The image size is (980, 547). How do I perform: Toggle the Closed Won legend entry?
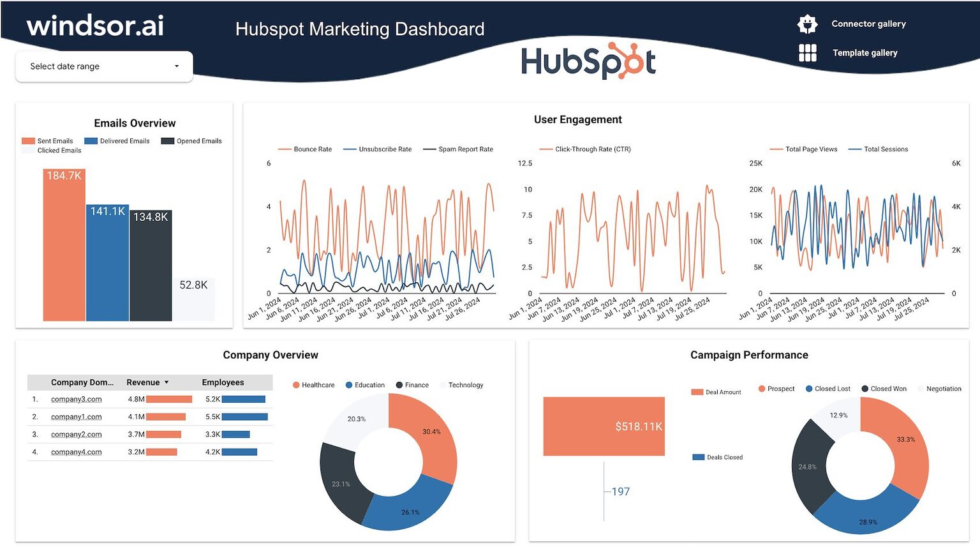point(884,388)
